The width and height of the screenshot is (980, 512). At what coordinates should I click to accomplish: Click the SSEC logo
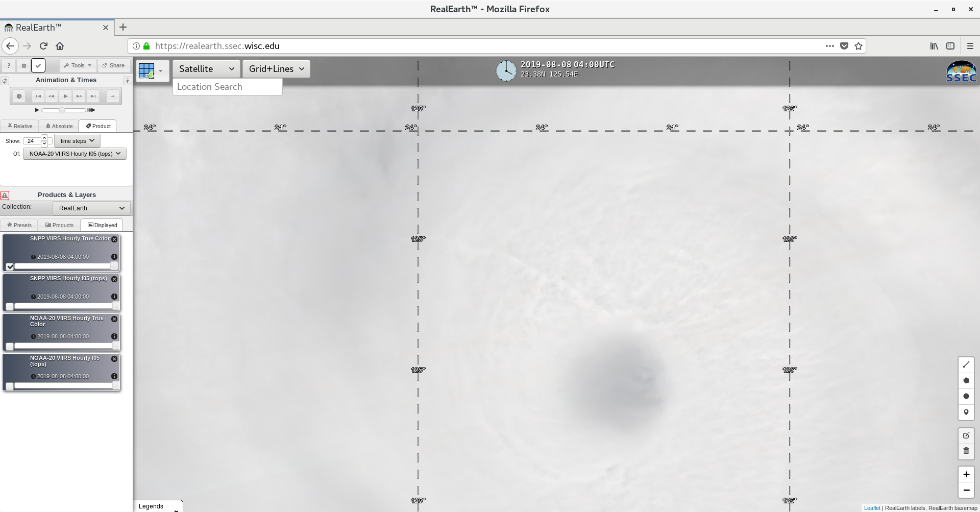tap(962, 71)
